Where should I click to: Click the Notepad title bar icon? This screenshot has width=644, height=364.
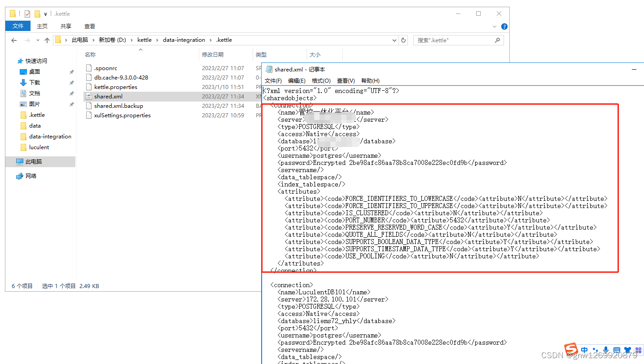point(269,69)
